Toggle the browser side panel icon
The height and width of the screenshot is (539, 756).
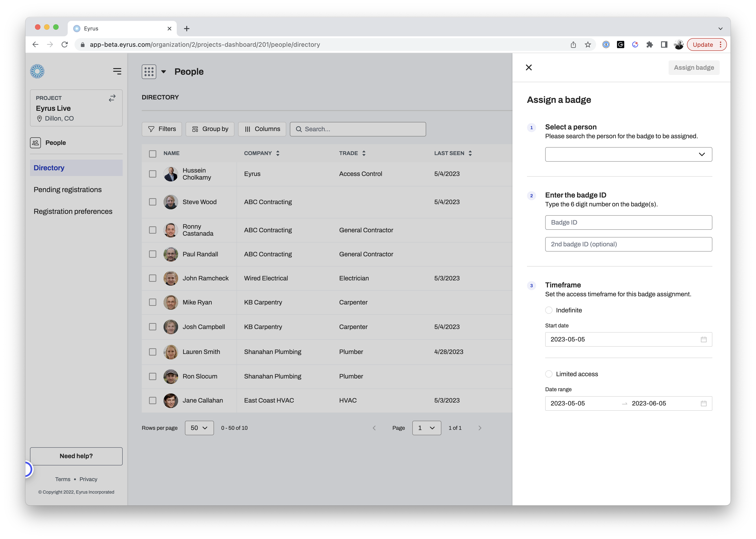pos(664,45)
